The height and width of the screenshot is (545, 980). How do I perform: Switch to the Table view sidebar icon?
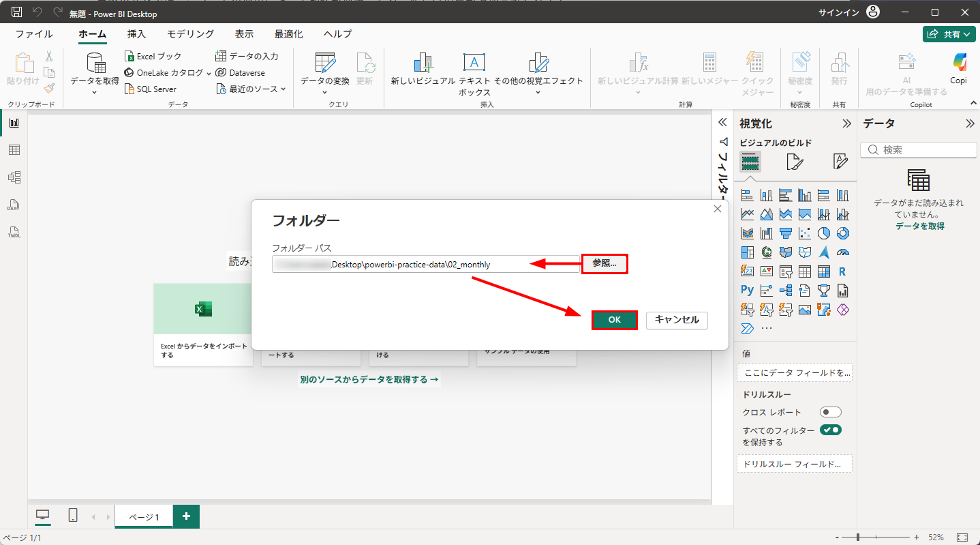[14, 150]
